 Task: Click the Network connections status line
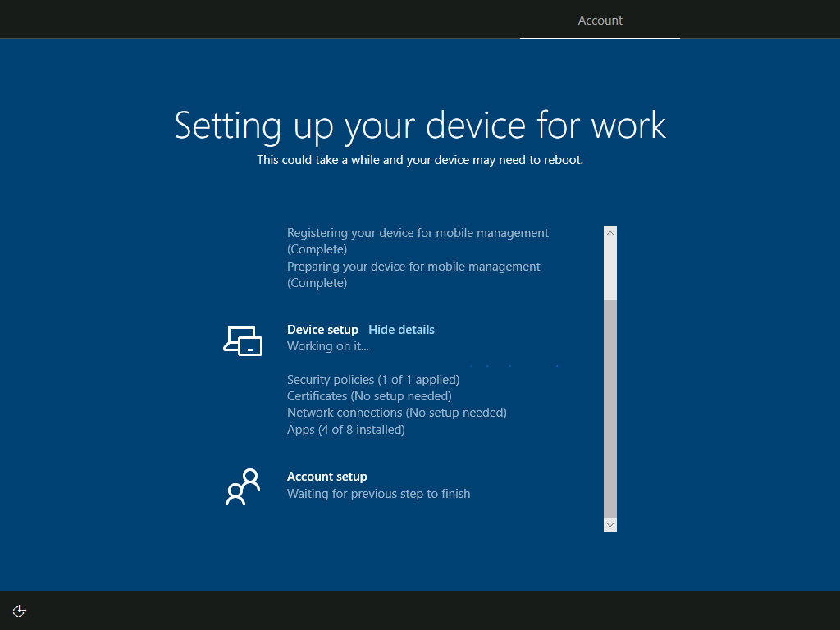396,413
